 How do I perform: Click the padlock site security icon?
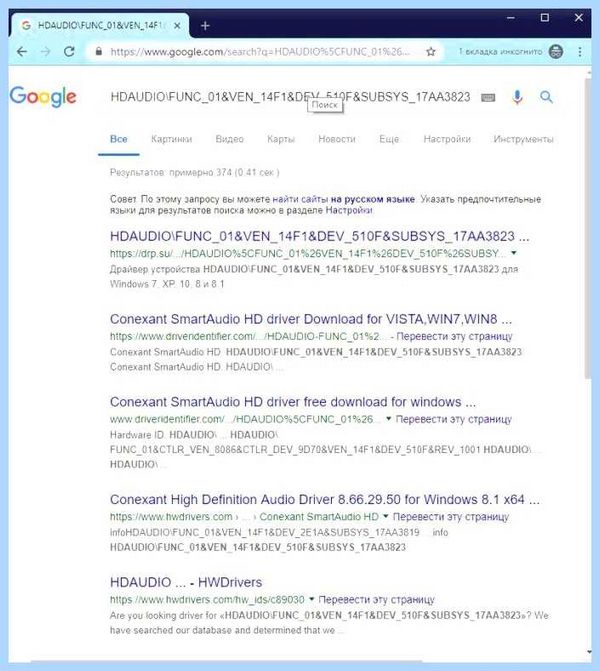(x=99, y=52)
